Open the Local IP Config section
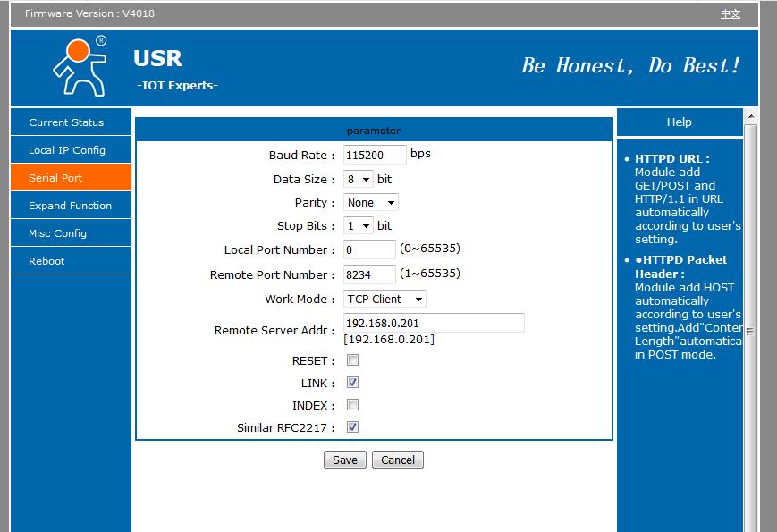This screenshot has width=777, height=532. coord(71,149)
